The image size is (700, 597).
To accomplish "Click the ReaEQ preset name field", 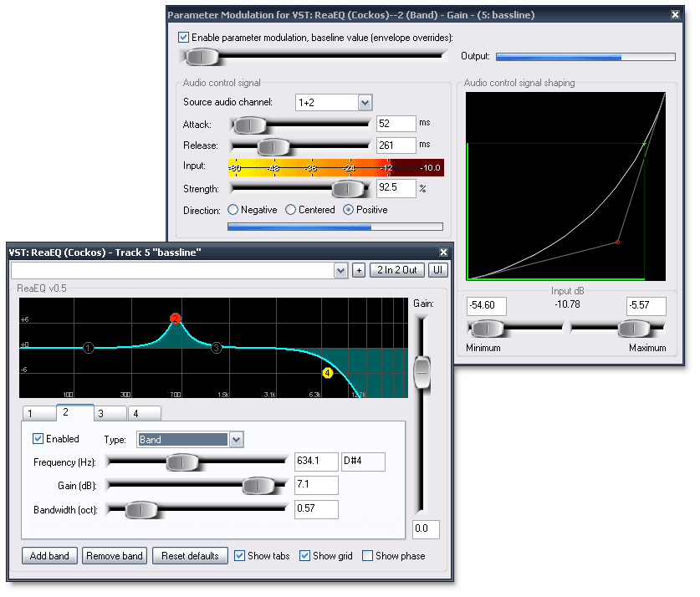I will click(x=173, y=270).
